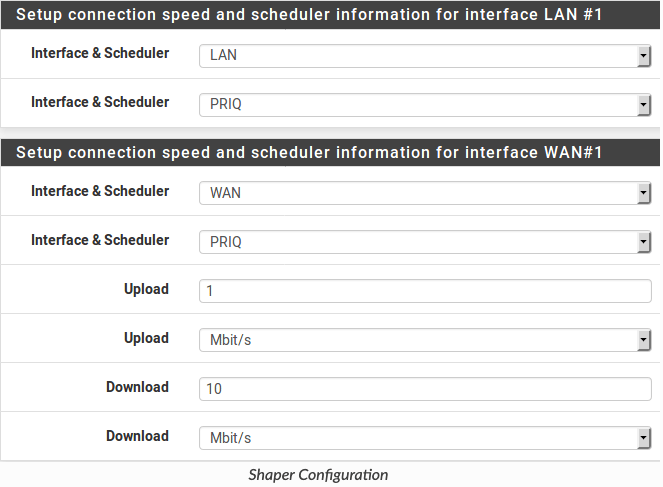Open the PRIQ scheduler dropdown under WAN#1
The width and height of the screenshot is (663, 487).
pyautogui.click(x=425, y=242)
